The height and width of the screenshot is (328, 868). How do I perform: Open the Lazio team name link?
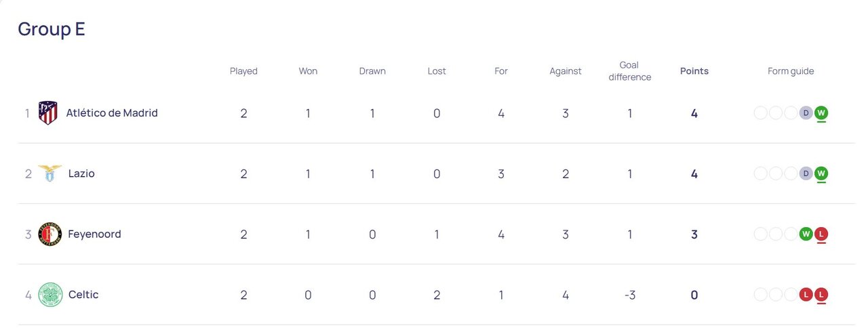81,173
